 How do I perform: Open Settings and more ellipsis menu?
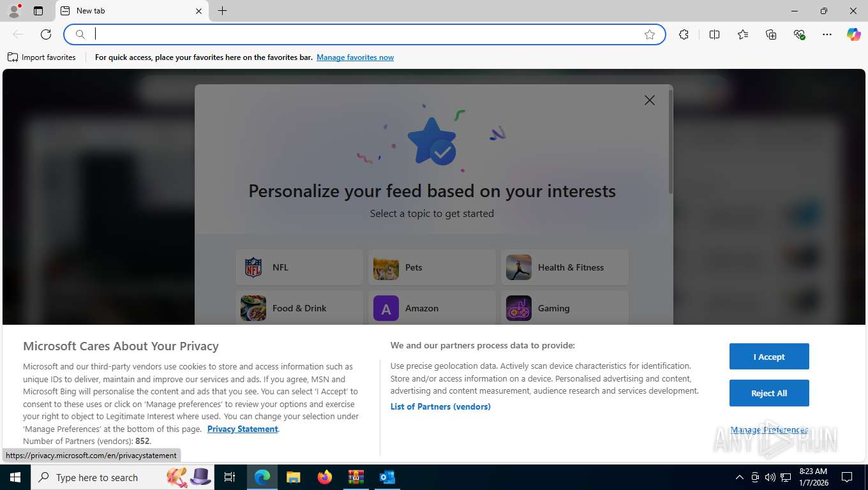point(827,34)
